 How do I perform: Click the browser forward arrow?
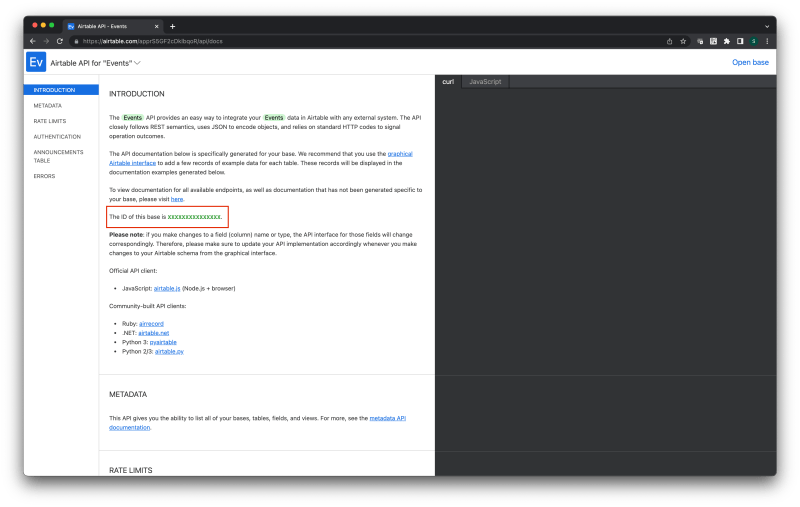pyautogui.click(x=46, y=41)
